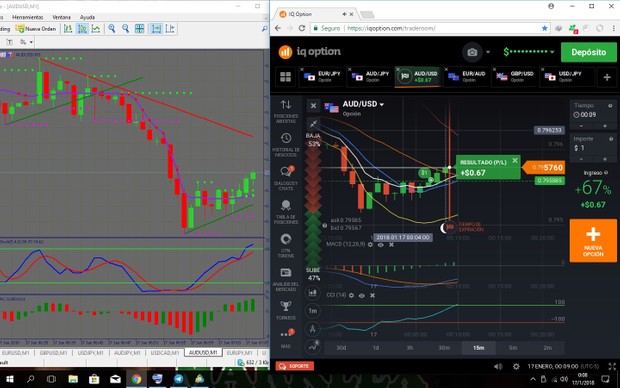Open IQ Option settings gear
The width and height of the screenshot is (620, 388).
(516, 367)
